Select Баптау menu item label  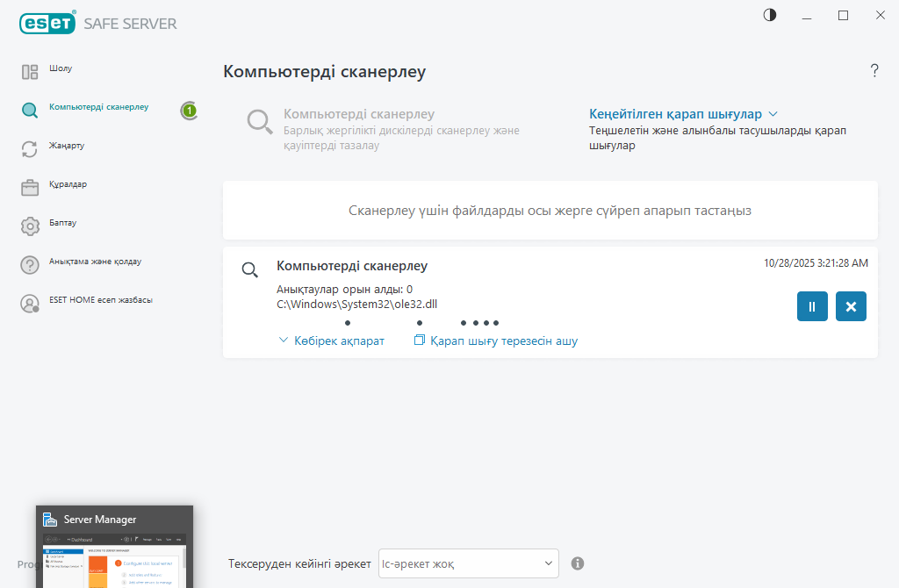pos(63,223)
